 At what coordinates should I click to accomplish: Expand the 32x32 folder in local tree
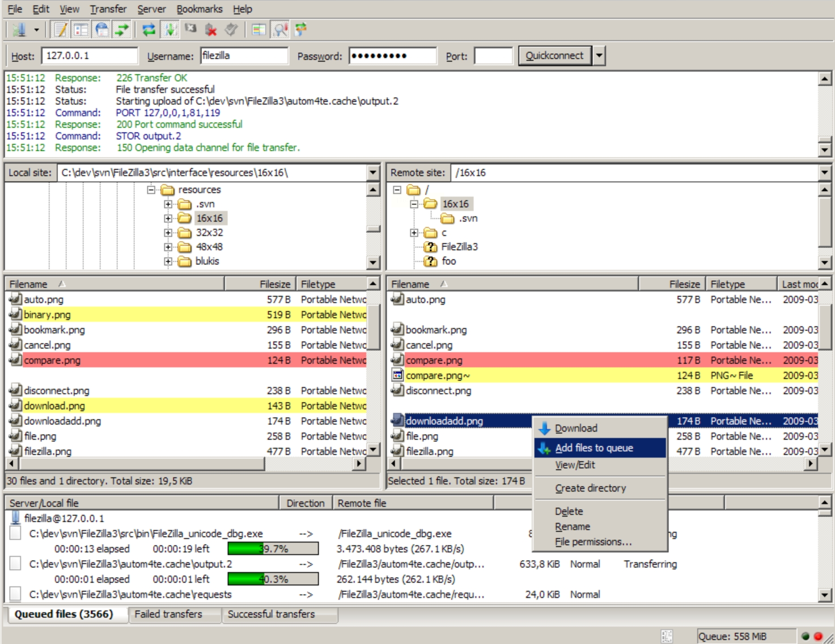[x=168, y=232]
